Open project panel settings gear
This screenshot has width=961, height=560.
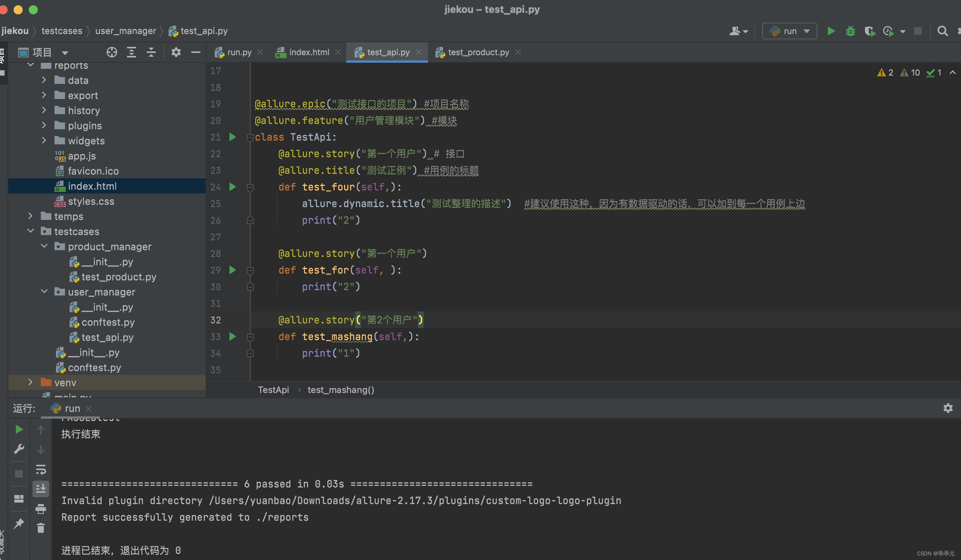176,52
